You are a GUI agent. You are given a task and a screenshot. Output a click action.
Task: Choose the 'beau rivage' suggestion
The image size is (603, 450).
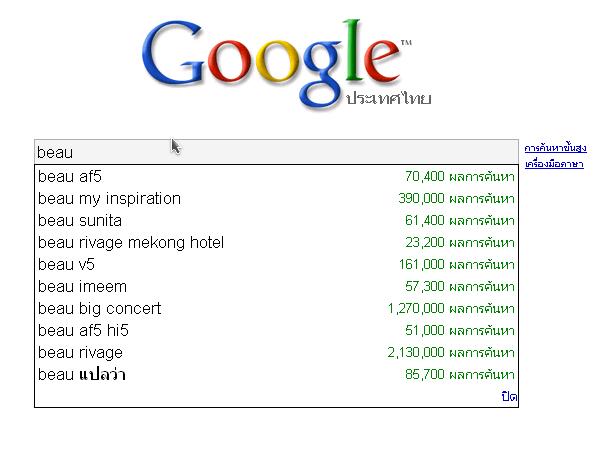(276, 352)
